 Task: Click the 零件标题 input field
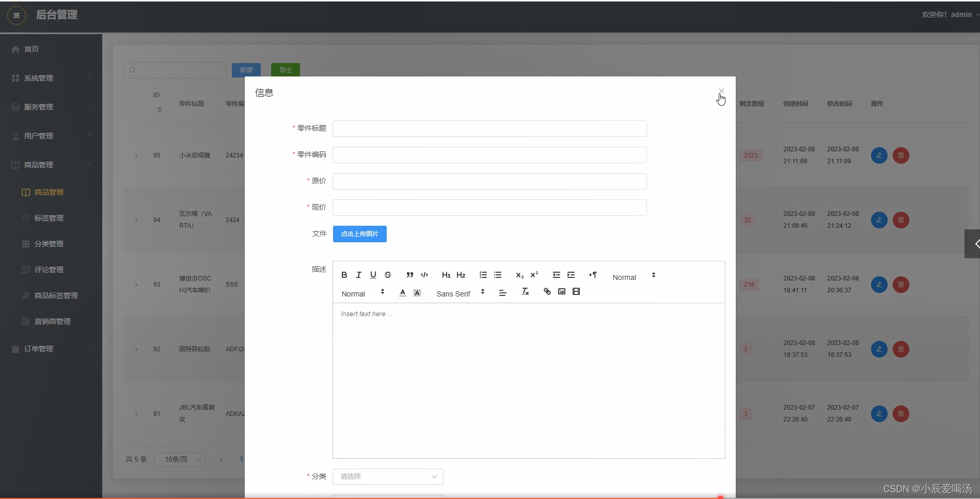tap(489, 129)
